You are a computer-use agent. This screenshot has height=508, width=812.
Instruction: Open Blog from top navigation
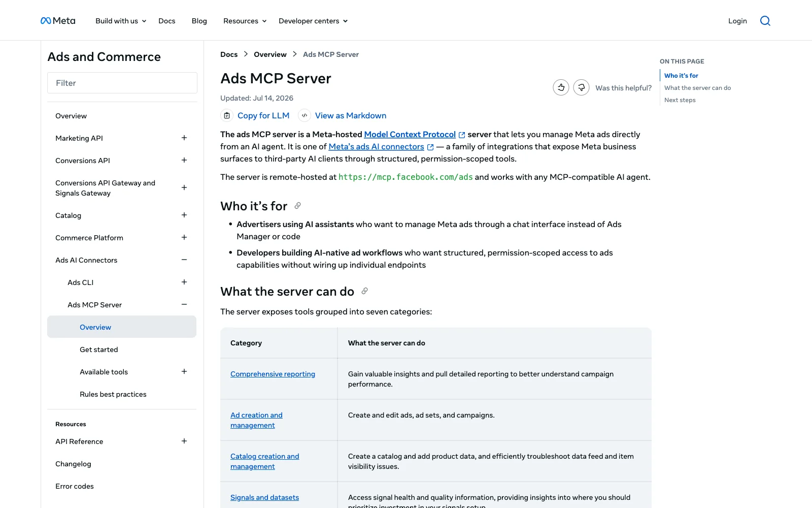point(199,21)
